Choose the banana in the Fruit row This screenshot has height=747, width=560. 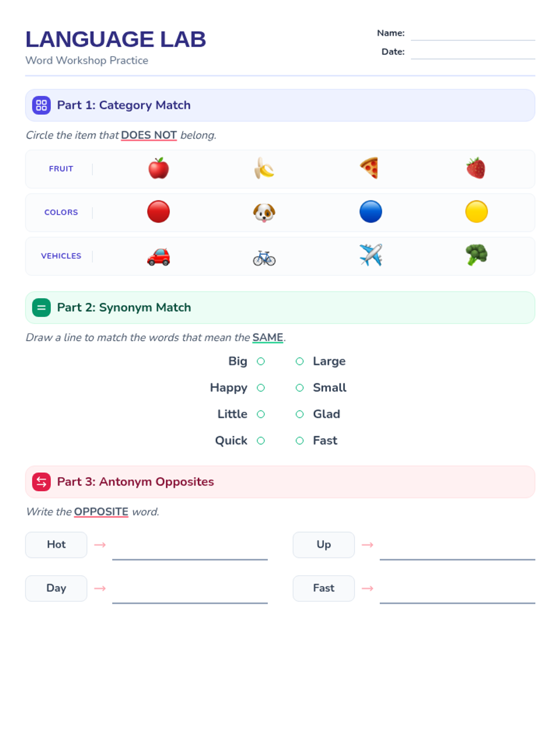(264, 169)
